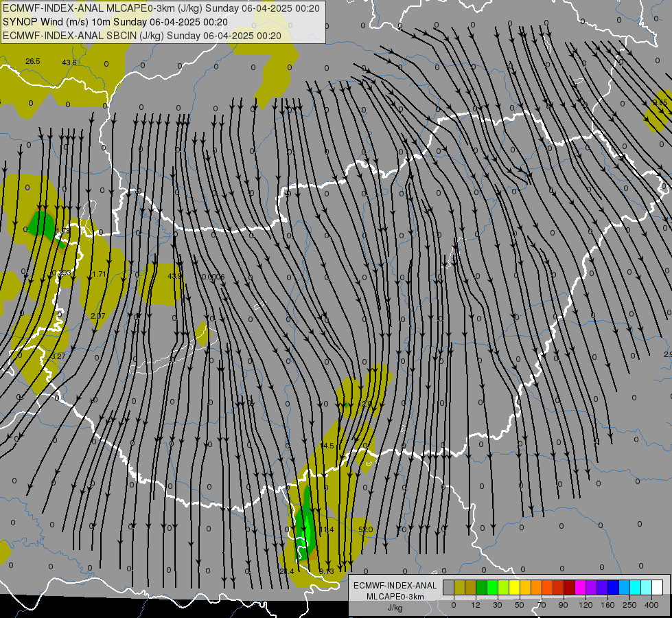Click the map value 1.71
672x618 pixels.
[x=99, y=274]
